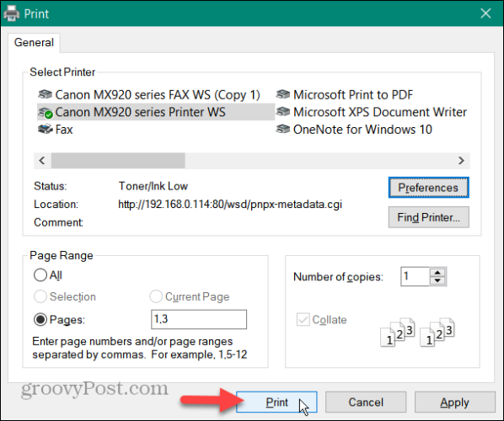The height and width of the screenshot is (421, 504).
Task: Select the Microsoft Print to PDF icon
Action: coord(283,94)
